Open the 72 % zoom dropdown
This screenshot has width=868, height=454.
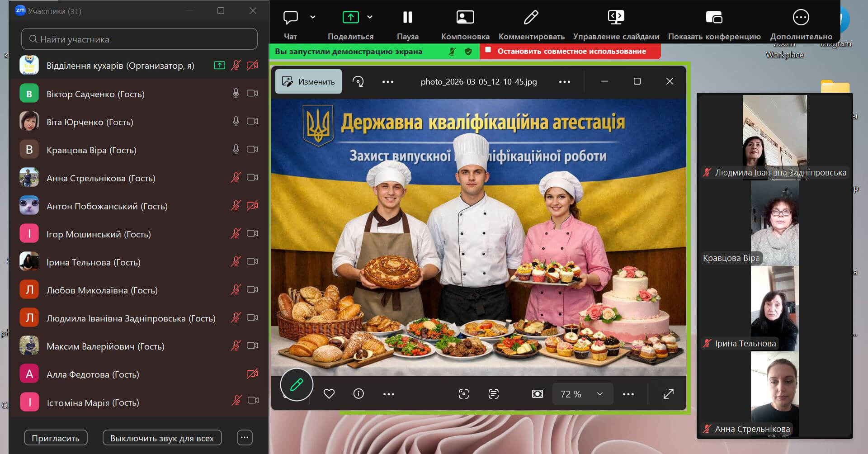582,394
